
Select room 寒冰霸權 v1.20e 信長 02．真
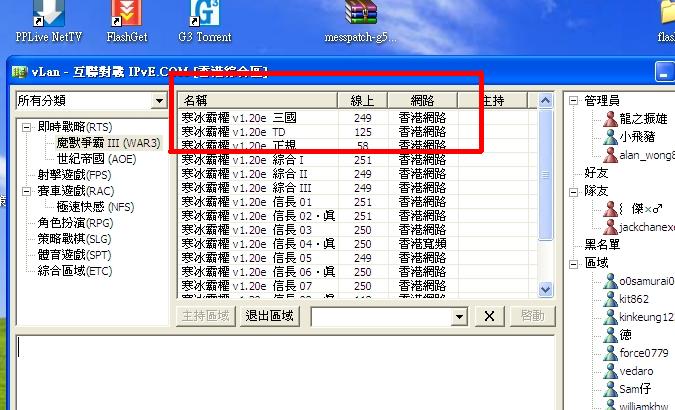click(x=357, y=216)
